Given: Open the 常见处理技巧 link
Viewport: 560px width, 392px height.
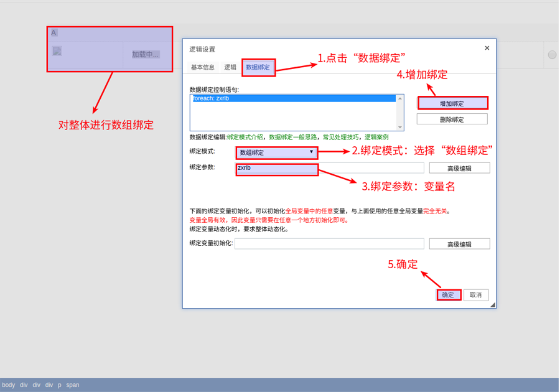Looking at the screenshot, I should click(340, 137).
